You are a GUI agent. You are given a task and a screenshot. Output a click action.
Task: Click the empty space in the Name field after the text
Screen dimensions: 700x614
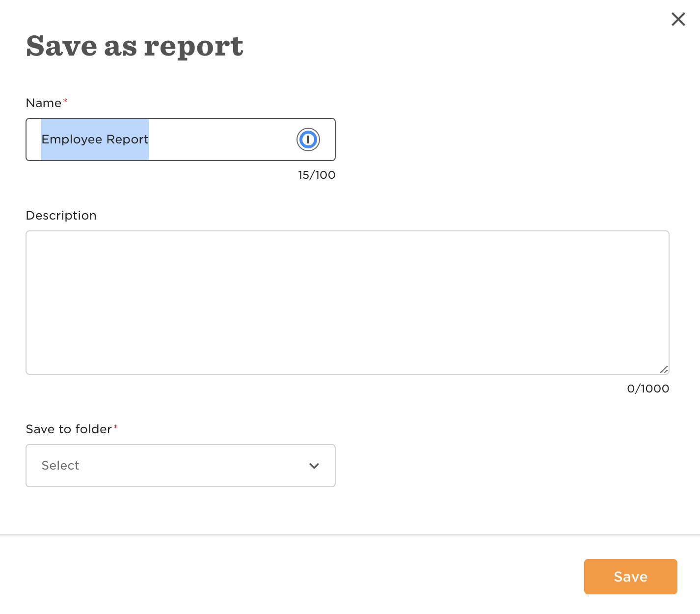click(x=221, y=140)
